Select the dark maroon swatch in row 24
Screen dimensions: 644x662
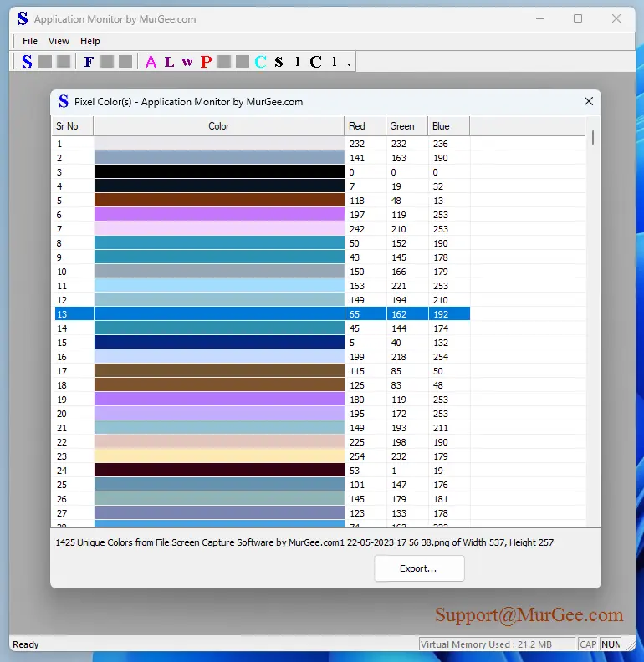pos(219,471)
